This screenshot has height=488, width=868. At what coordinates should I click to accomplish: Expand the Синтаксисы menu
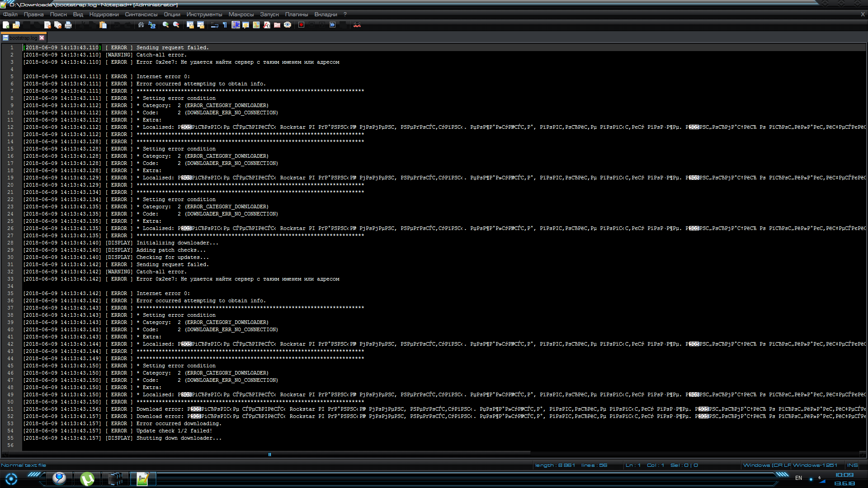pyautogui.click(x=141, y=14)
